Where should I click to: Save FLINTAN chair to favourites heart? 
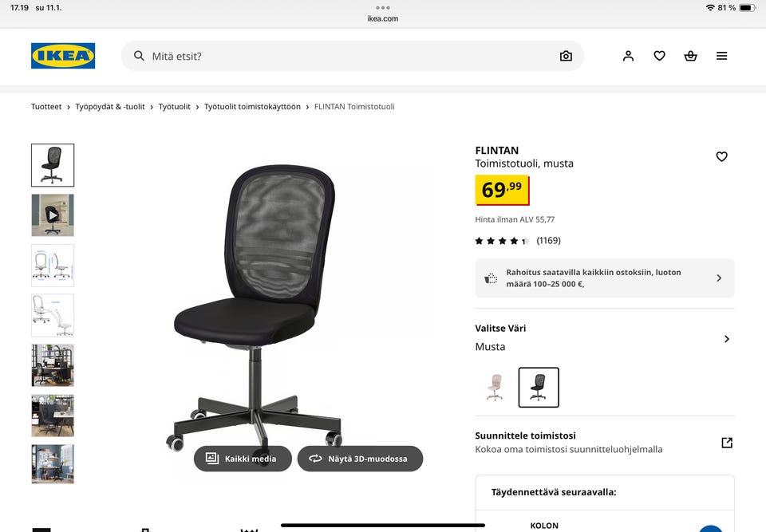click(721, 156)
